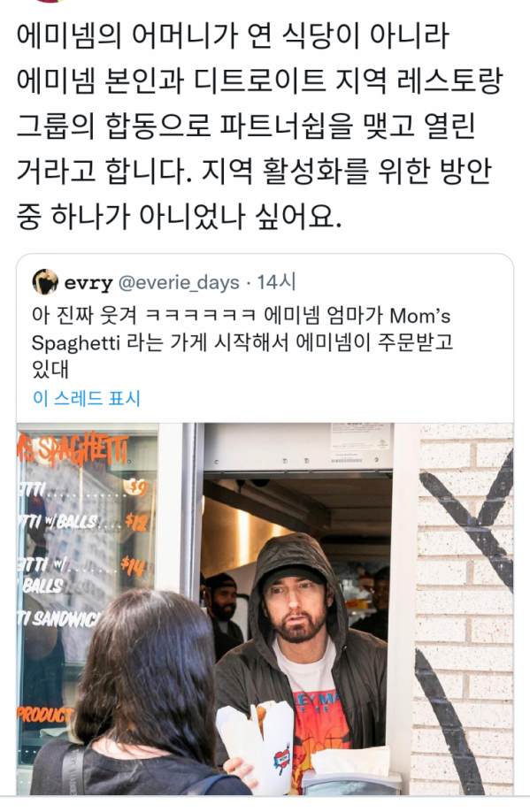This screenshot has height=812, width=530.
Task: Click the hooded man's face at window
Action: (x=296, y=606)
